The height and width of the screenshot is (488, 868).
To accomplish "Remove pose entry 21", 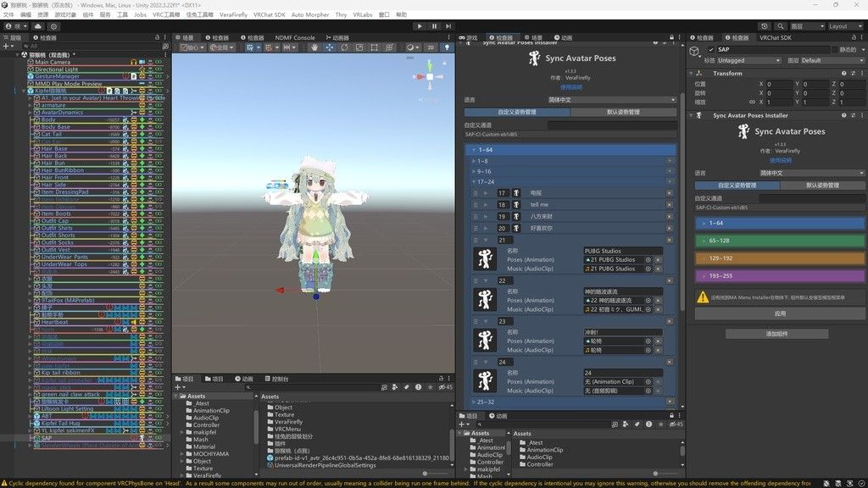I will [x=670, y=240].
